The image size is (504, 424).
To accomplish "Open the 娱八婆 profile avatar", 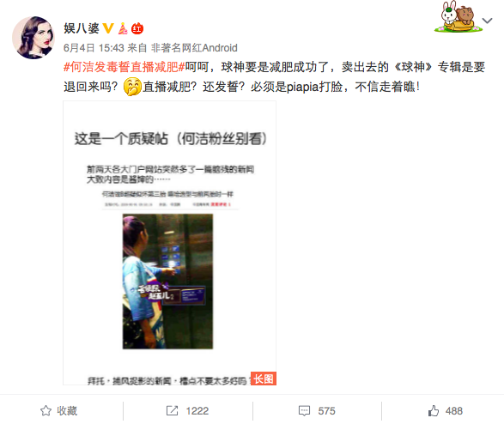I will [x=33, y=38].
